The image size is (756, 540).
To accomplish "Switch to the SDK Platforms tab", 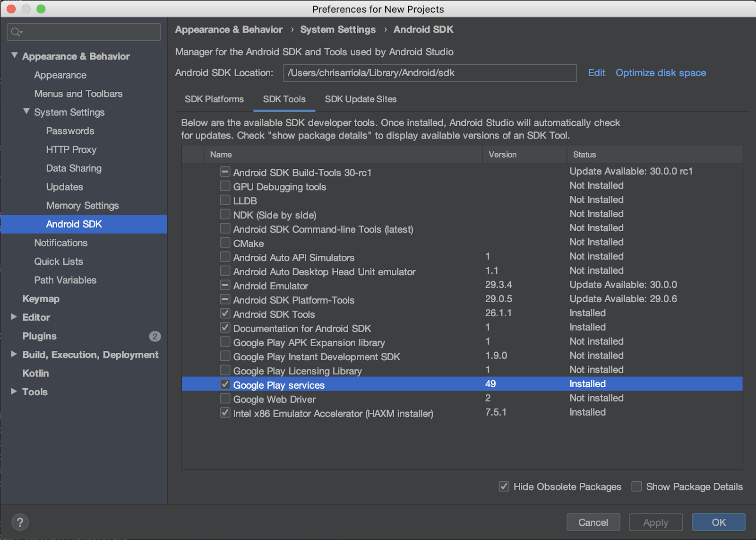I will tap(214, 99).
